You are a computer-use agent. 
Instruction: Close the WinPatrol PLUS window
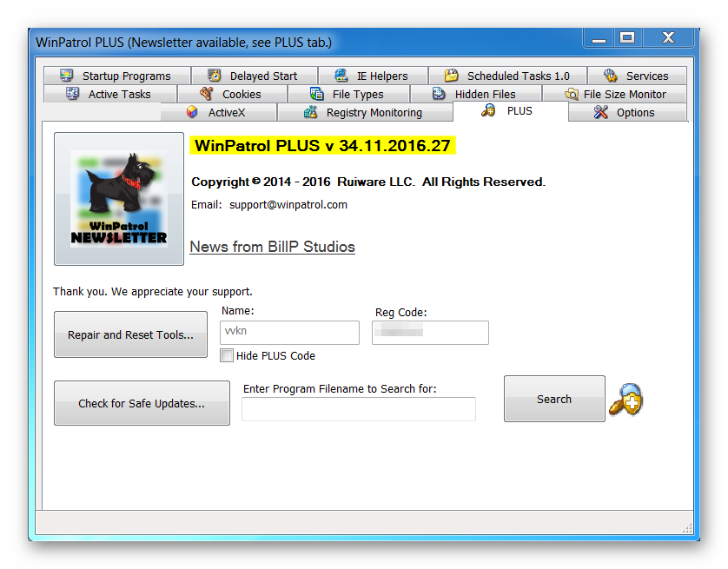(668, 38)
